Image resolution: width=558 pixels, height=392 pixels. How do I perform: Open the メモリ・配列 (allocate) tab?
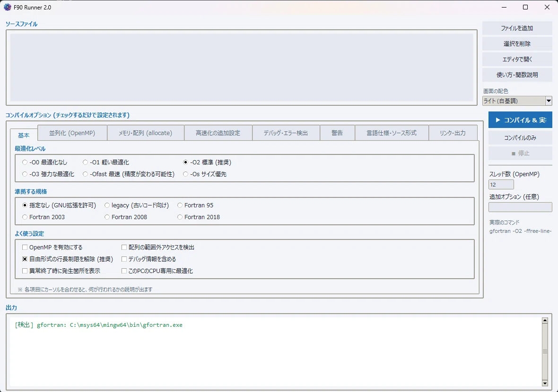pos(145,133)
